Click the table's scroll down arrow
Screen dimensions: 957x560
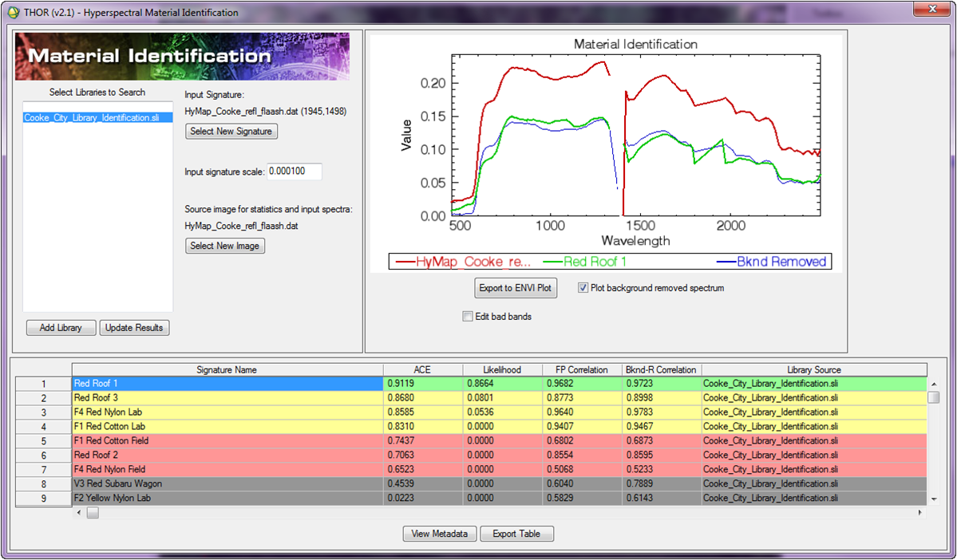click(933, 499)
